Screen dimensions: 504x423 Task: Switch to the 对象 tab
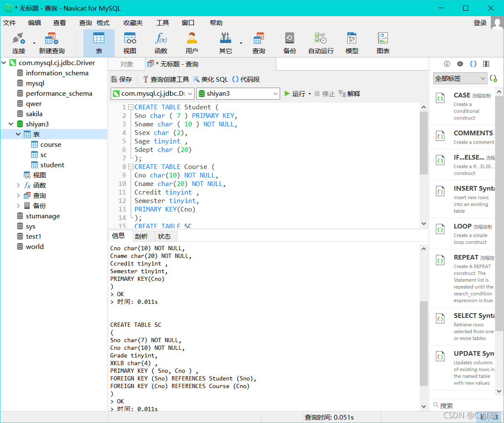(127, 64)
